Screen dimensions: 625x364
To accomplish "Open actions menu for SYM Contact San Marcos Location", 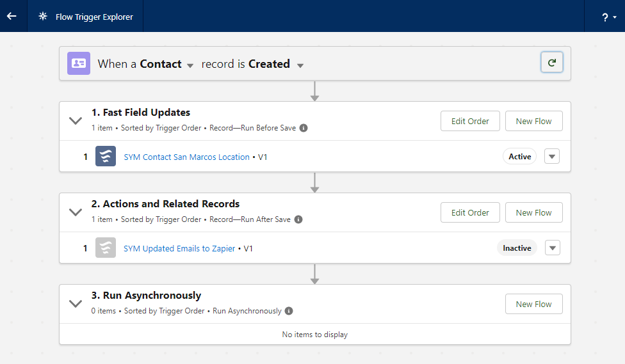I will 551,157.
